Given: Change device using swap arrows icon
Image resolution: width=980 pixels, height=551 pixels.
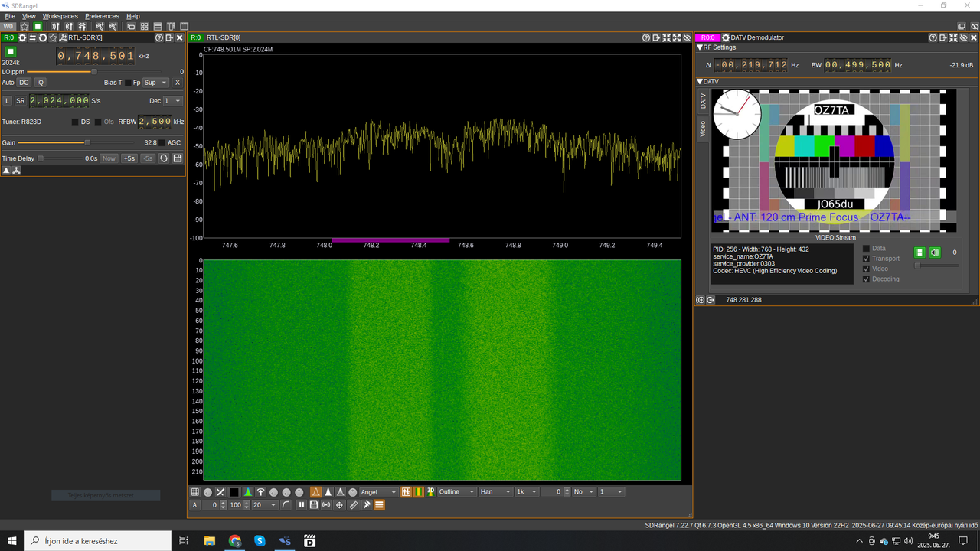Looking at the screenshot, I should 33,37.
